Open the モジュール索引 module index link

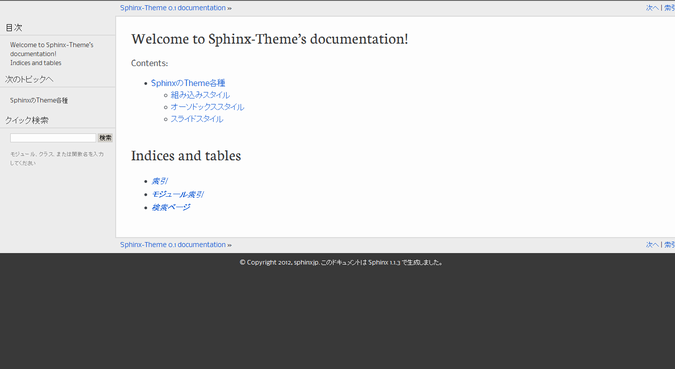tap(177, 194)
